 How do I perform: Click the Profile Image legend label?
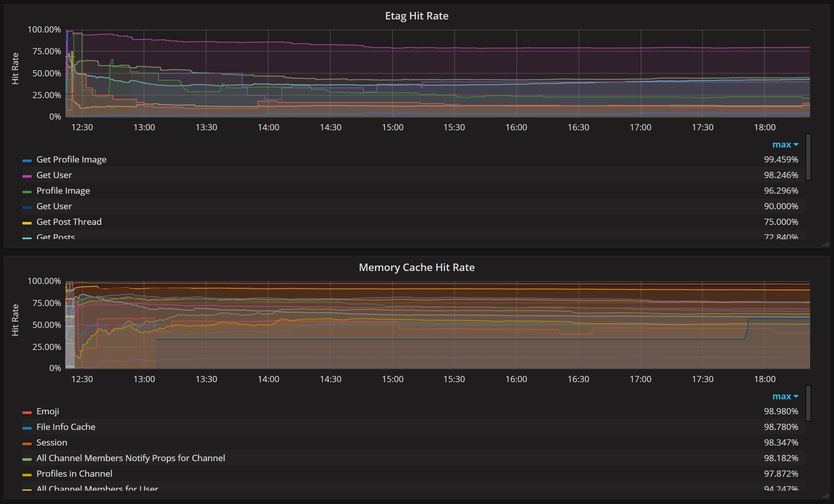pyautogui.click(x=63, y=190)
